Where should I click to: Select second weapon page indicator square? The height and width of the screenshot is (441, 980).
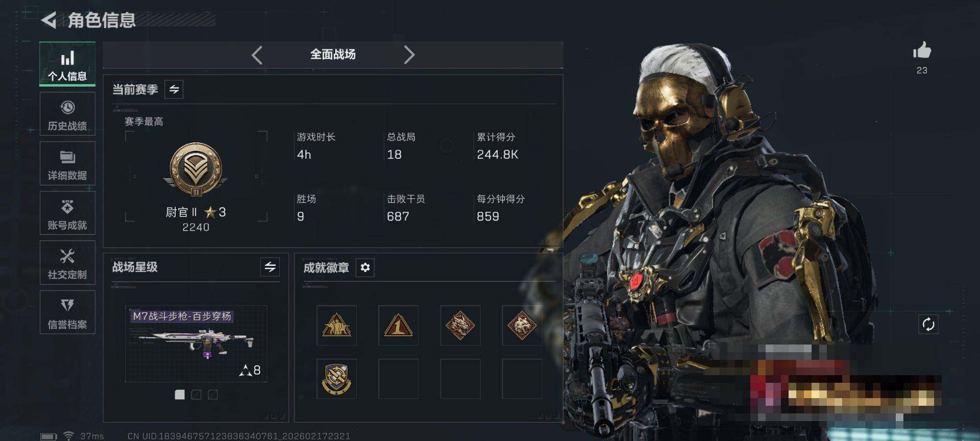coord(196,395)
